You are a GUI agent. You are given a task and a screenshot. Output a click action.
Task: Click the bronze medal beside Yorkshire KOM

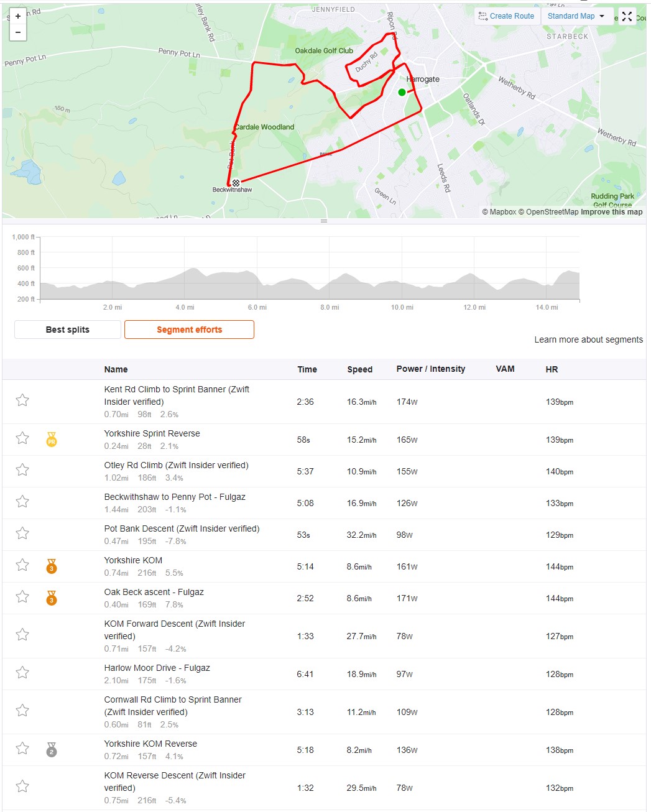point(52,566)
